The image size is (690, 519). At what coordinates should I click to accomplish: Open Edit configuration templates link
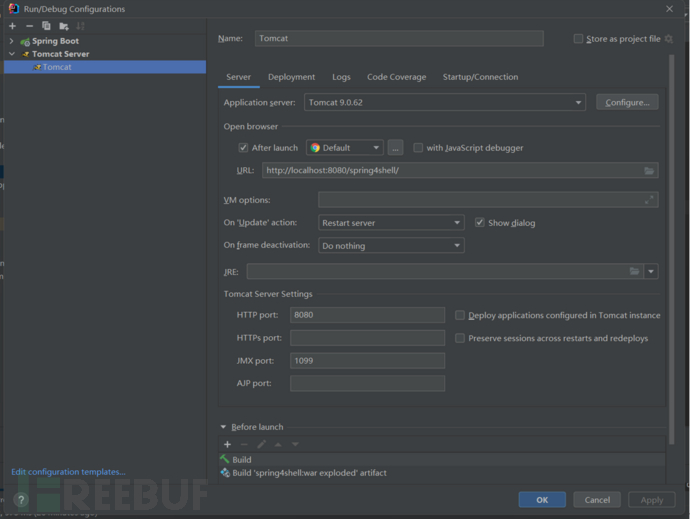coord(69,472)
